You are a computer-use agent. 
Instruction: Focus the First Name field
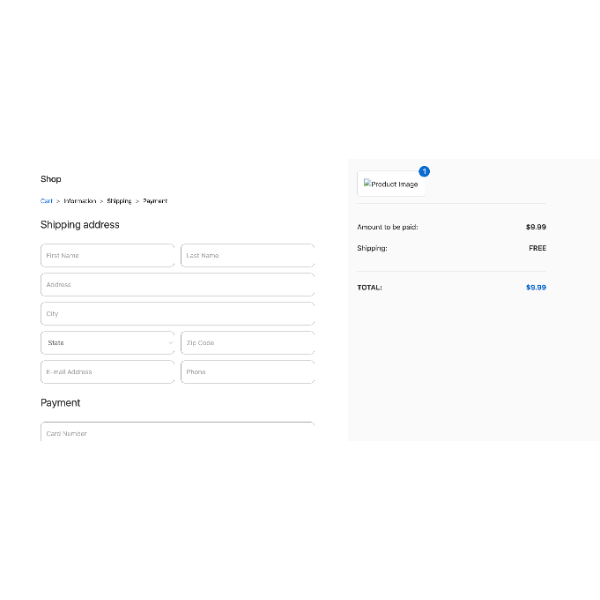click(x=108, y=255)
